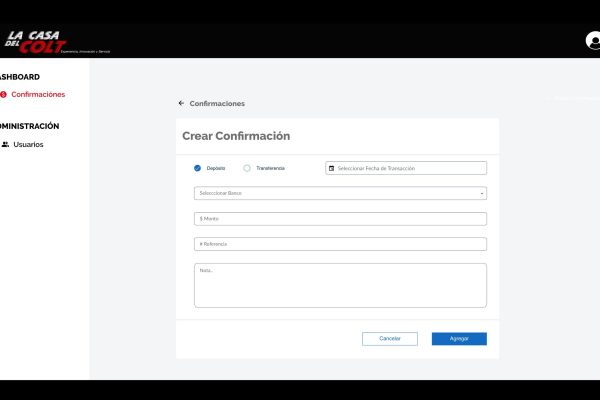This screenshot has width=600, height=400.
Task: Select the Depósito radio option
Action: 197,168
